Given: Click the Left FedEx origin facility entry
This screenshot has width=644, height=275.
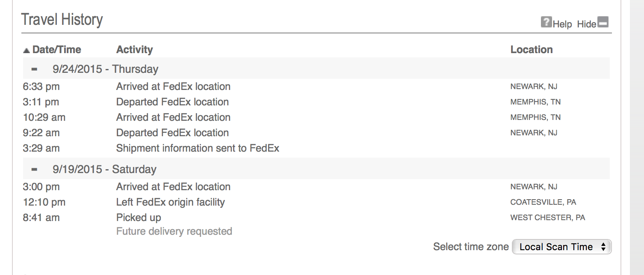Looking at the screenshot, I should [x=170, y=202].
